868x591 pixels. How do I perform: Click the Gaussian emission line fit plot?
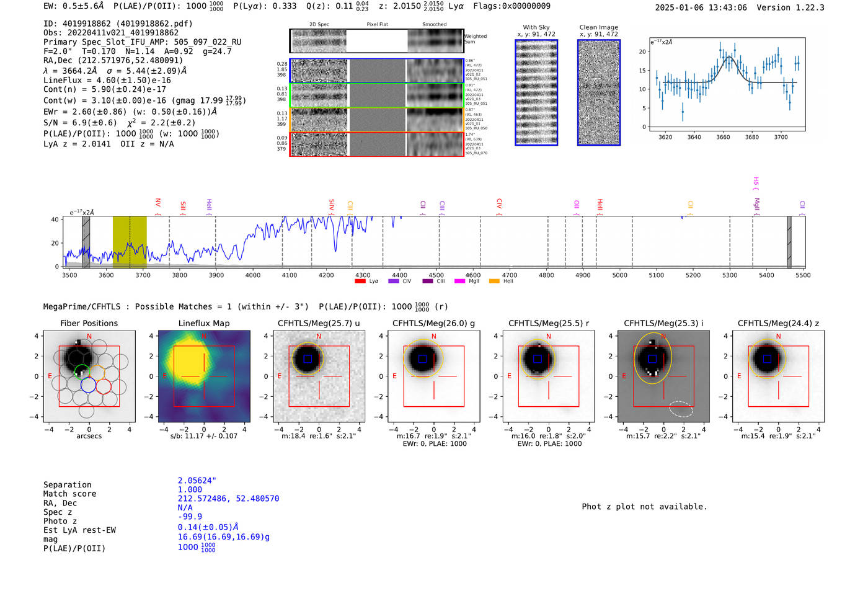[727, 84]
